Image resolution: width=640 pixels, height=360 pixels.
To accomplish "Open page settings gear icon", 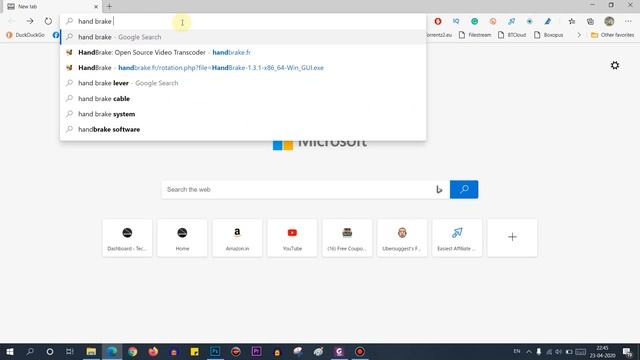I will coord(615,65).
